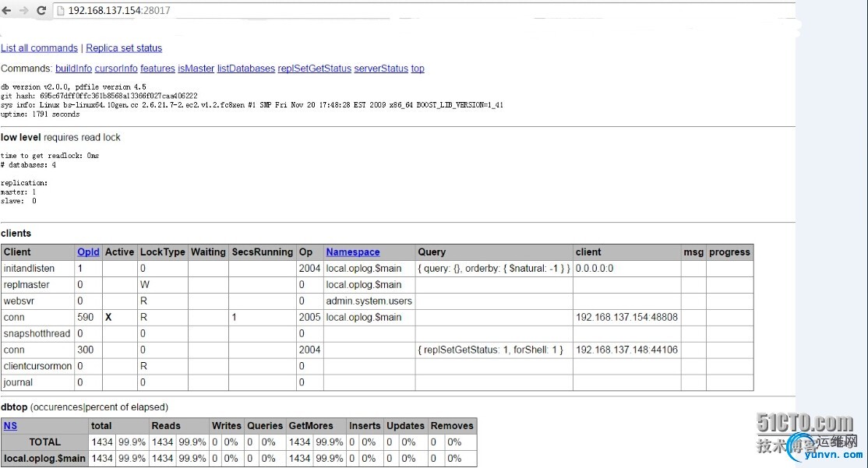Click the browser forward arrow

pos(24,10)
